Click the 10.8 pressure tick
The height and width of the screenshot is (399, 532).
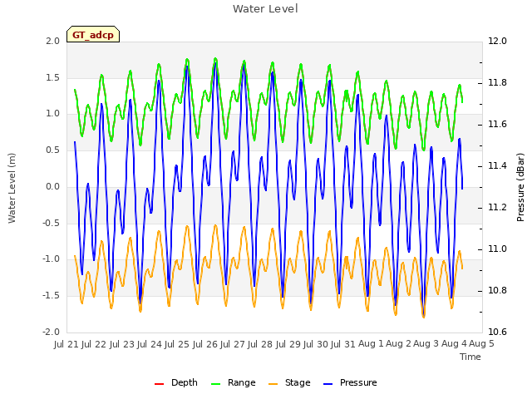pyautogui.click(x=497, y=290)
